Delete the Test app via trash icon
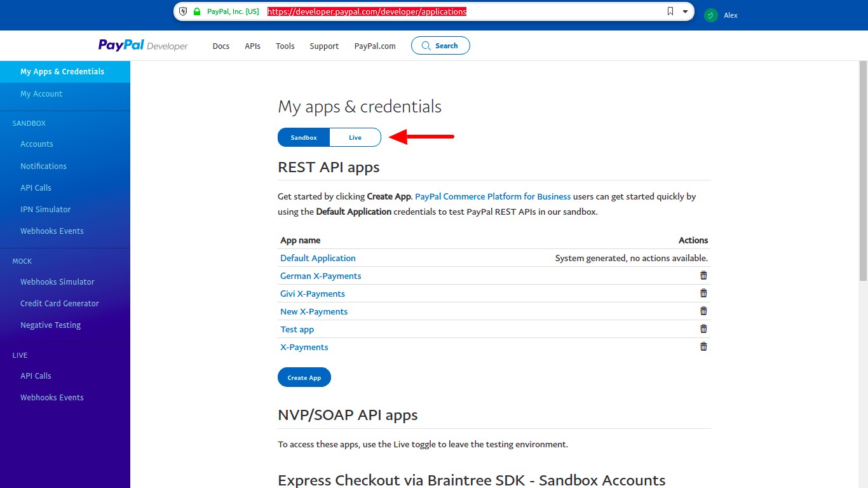Screen dimensions: 868x488 pyautogui.click(x=703, y=329)
